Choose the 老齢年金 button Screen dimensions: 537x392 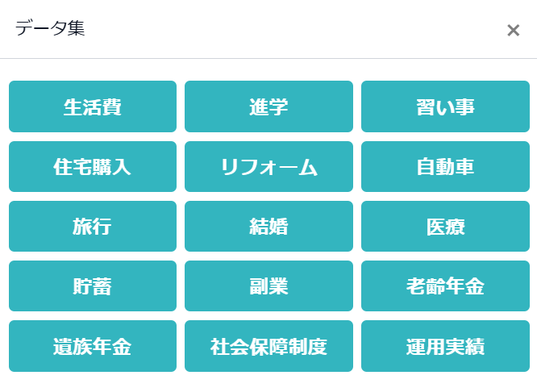click(445, 286)
